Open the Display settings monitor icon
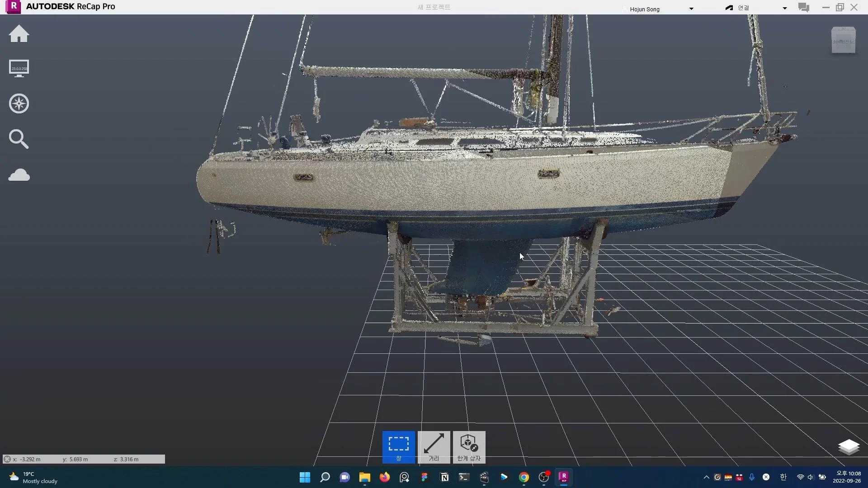The image size is (868, 488). [19, 69]
